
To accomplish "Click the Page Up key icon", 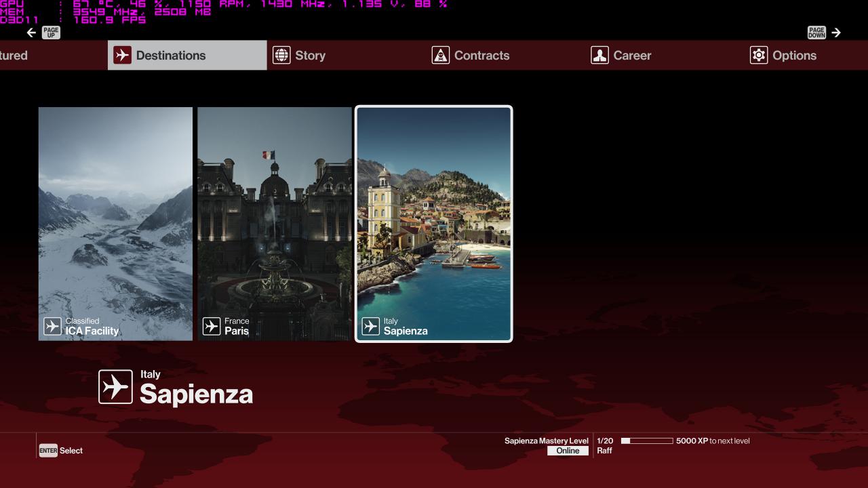I will coord(51,33).
